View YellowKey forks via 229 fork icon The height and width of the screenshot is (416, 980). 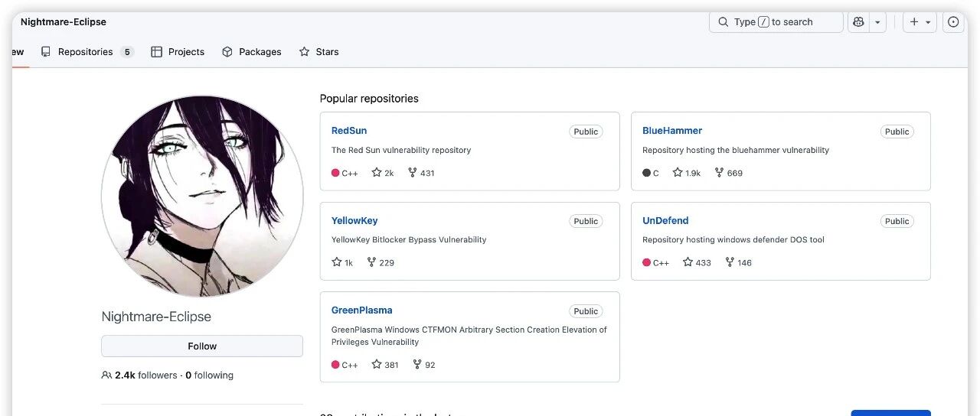click(x=381, y=262)
